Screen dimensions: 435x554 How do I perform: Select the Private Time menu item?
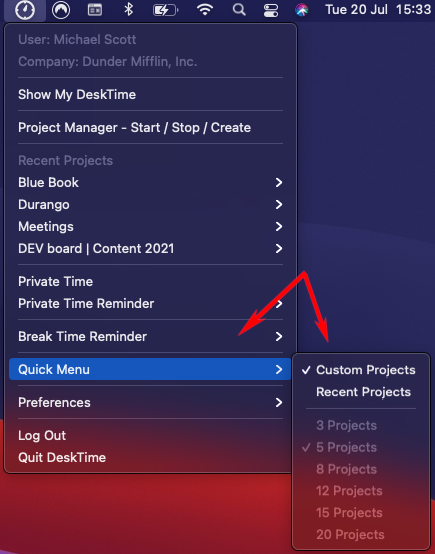[150, 282]
